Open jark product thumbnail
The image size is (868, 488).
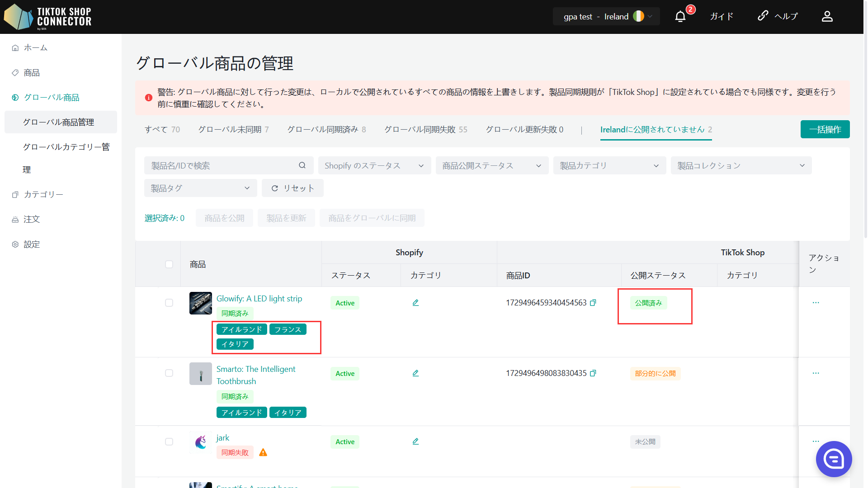tap(201, 442)
